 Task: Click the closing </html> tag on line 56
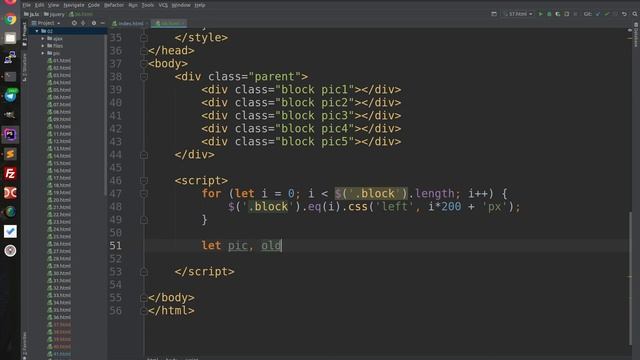click(171, 311)
